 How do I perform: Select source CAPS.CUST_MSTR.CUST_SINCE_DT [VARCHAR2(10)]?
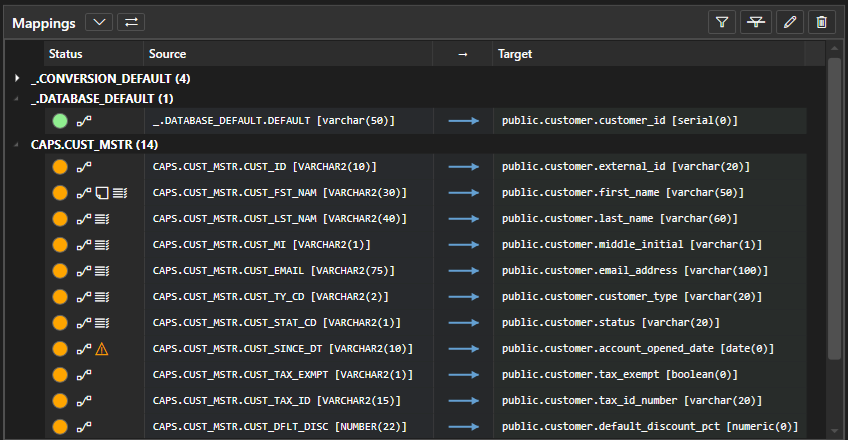point(283,349)
